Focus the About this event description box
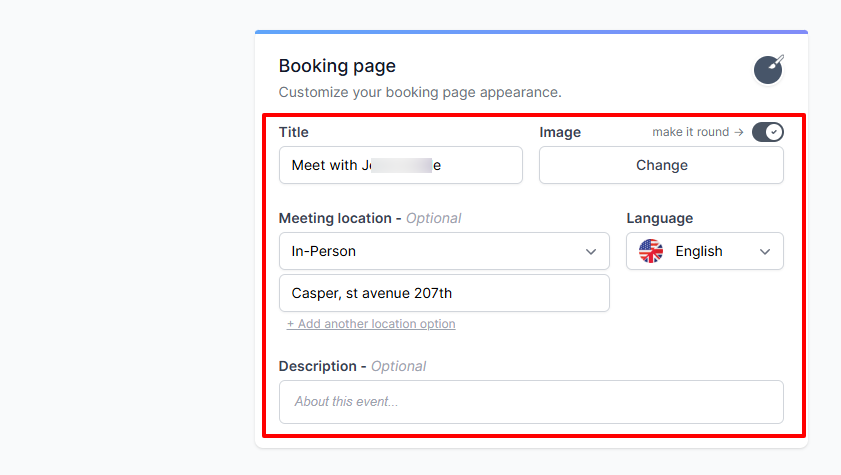The height and width of the screenshot is (475, 841). pyautogui.click(x=531, y=402)
